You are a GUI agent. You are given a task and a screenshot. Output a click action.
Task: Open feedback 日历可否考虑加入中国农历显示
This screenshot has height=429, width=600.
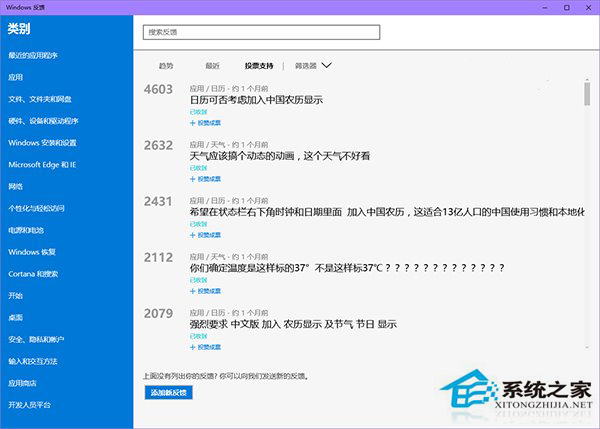(x=256, y=100)
